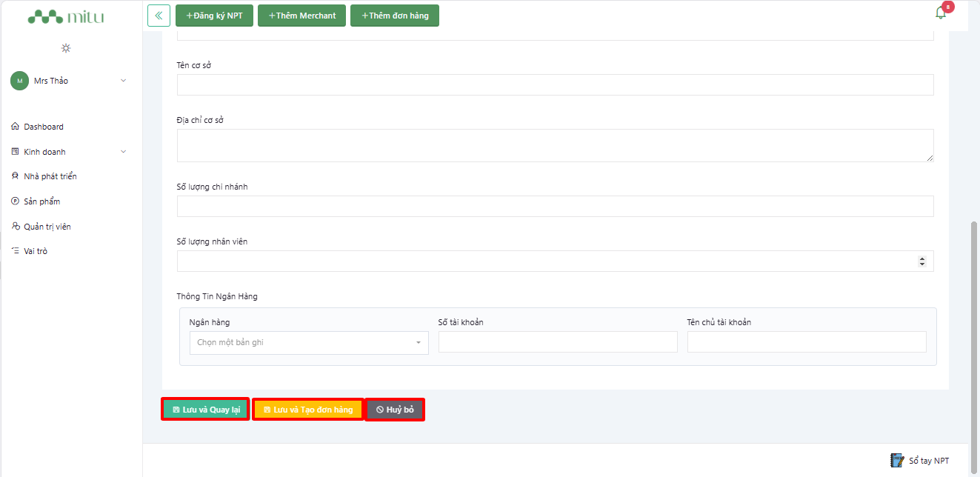This screenshot has height=477, width=980.
Task: Toggle the sun light-mode icon
Action: tap(66, 48)
